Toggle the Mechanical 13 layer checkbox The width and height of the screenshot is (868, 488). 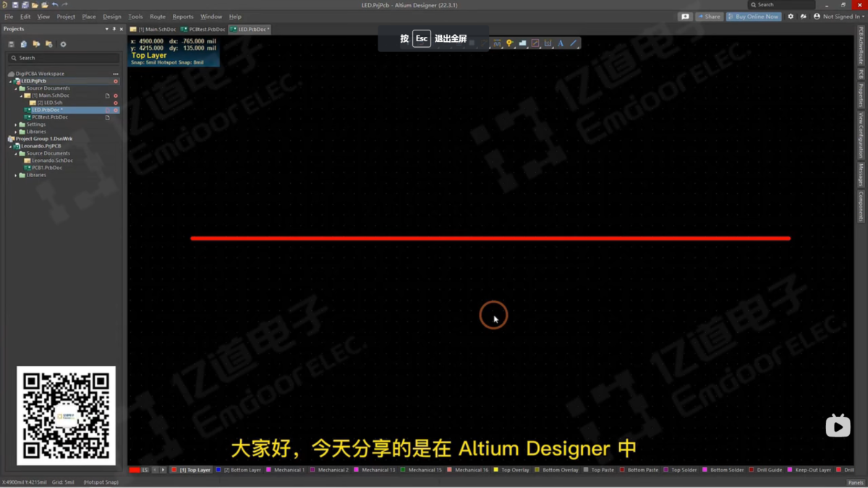click(x=356, y=470)
